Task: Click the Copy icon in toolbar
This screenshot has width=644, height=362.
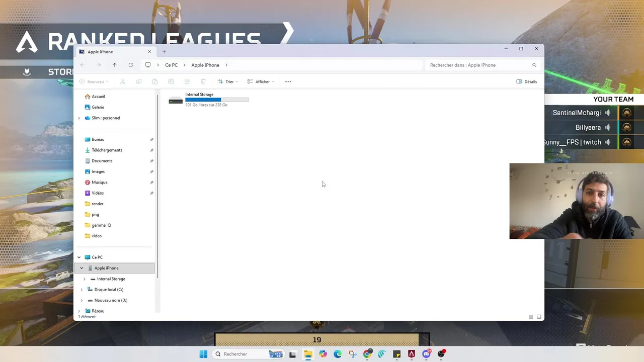Action: click(139, 81)
